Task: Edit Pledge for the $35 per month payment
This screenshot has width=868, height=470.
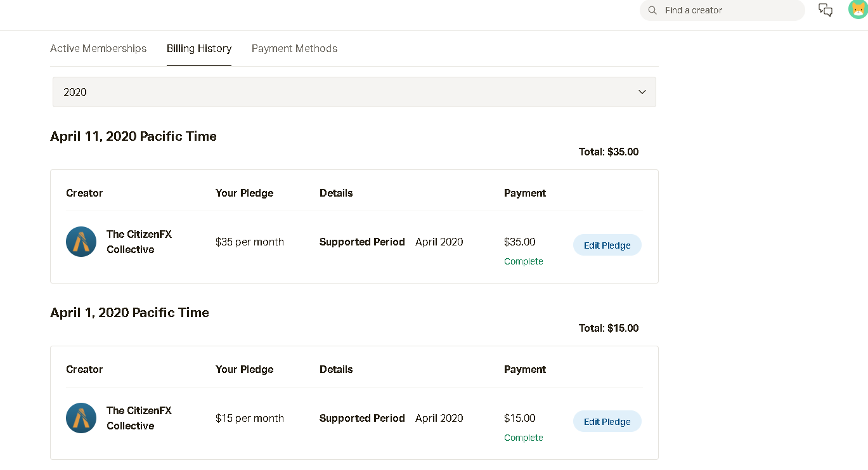Action: click(607, 245)
